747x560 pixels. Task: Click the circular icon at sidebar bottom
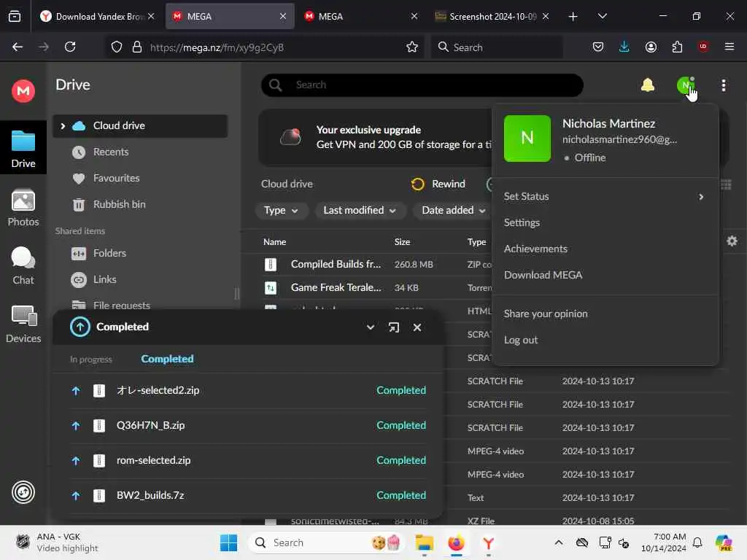[23, 492]
